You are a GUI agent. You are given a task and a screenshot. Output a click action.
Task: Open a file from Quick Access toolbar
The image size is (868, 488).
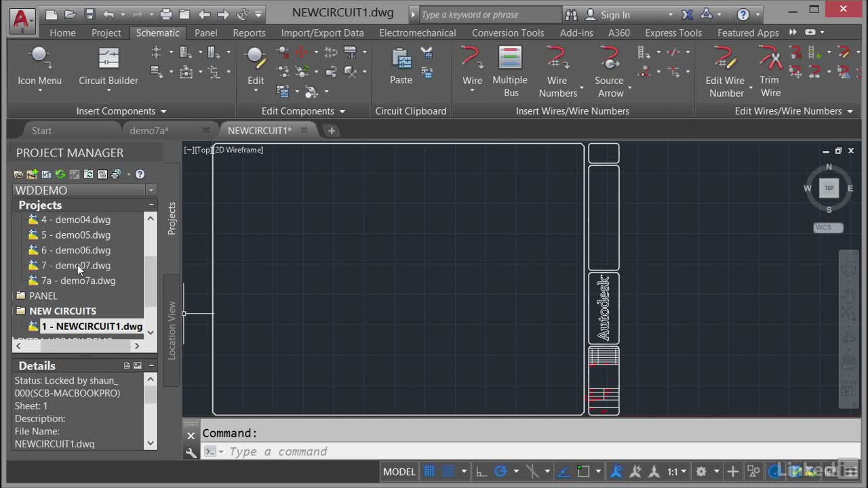click(x=71, y=14)
